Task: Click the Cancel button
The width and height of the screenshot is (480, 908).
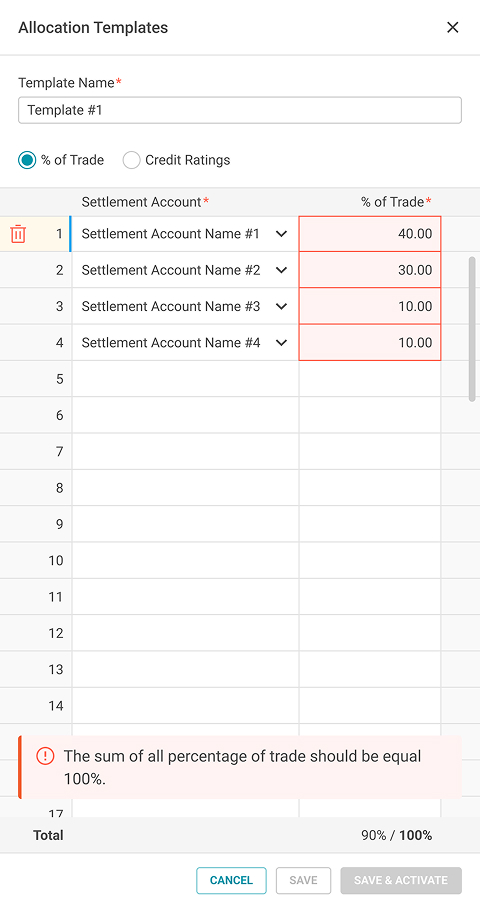Action: (231, 880)
